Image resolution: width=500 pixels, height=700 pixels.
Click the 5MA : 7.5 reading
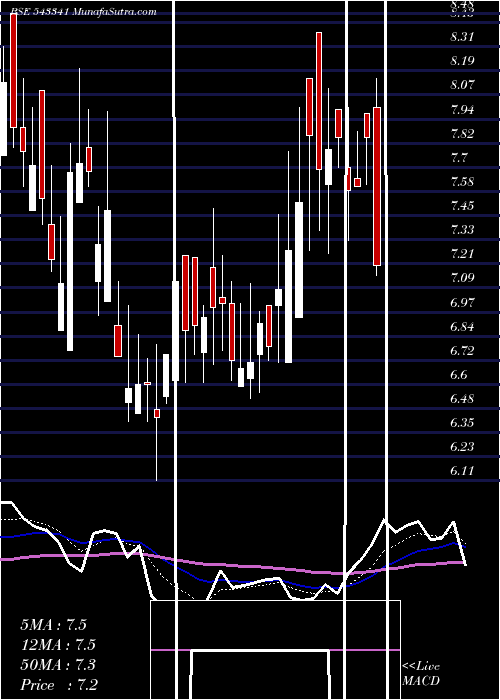54,625
